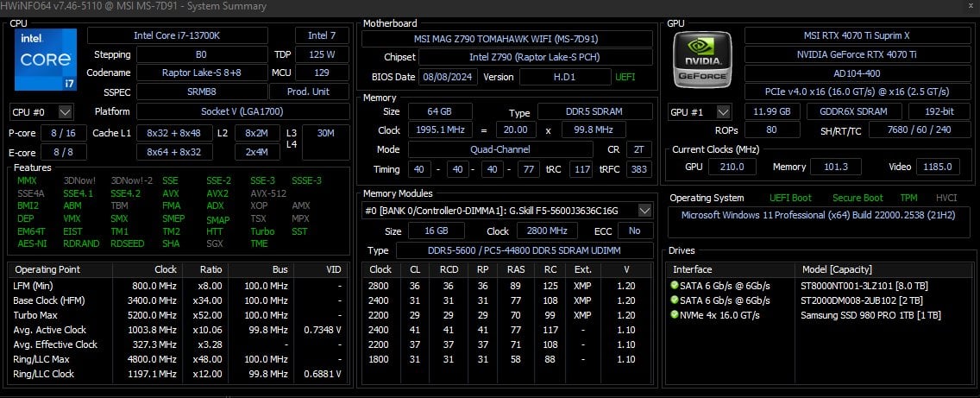Click the Turbo Max operating point row
980x398 pixels.
tap(179, 315)
